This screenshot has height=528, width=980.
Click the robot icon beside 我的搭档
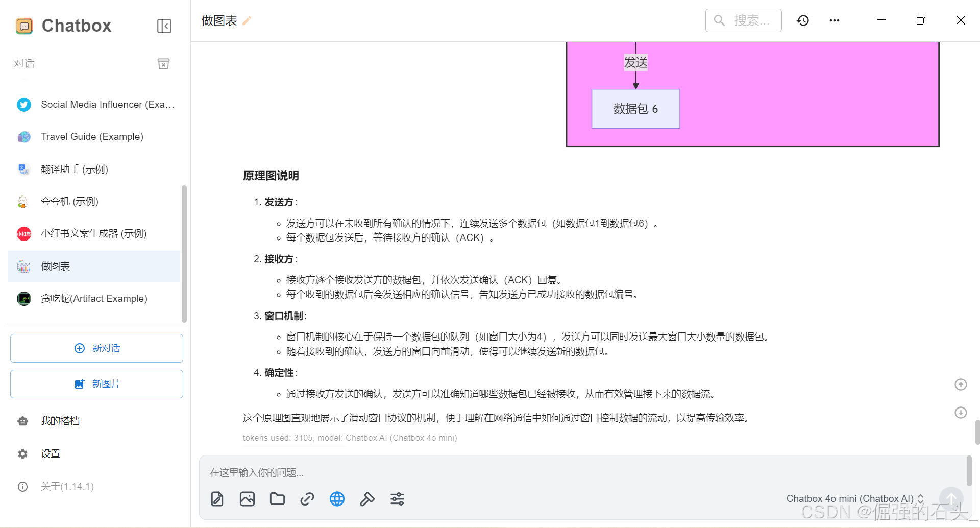coord(23,421)
